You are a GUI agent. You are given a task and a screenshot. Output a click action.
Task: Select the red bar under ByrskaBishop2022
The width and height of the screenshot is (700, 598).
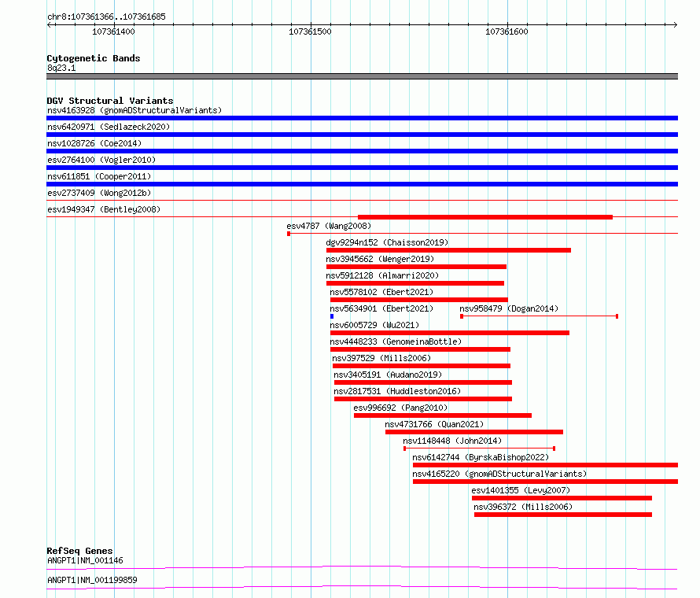click(546, 465)
